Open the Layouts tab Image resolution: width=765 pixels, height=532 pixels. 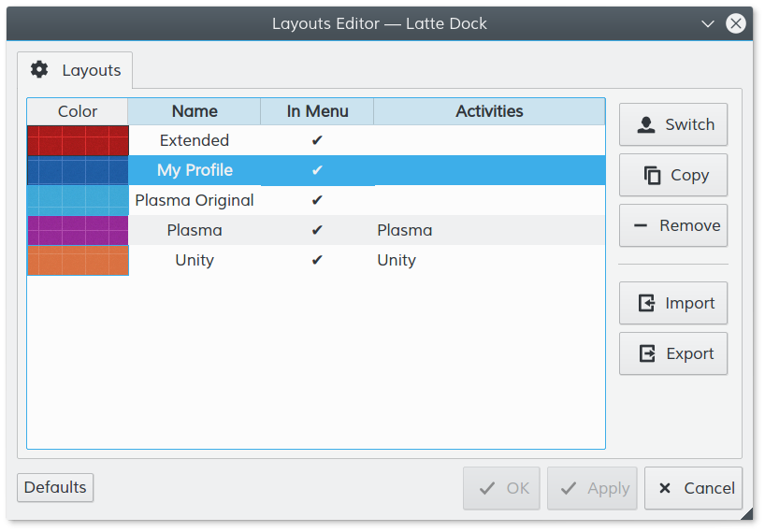[x=75, y=70]
